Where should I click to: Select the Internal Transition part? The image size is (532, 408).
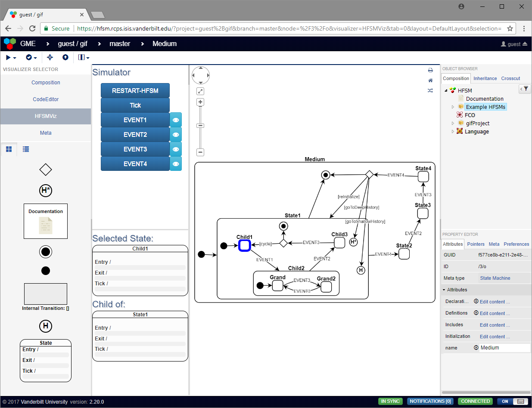pos(46,297)
